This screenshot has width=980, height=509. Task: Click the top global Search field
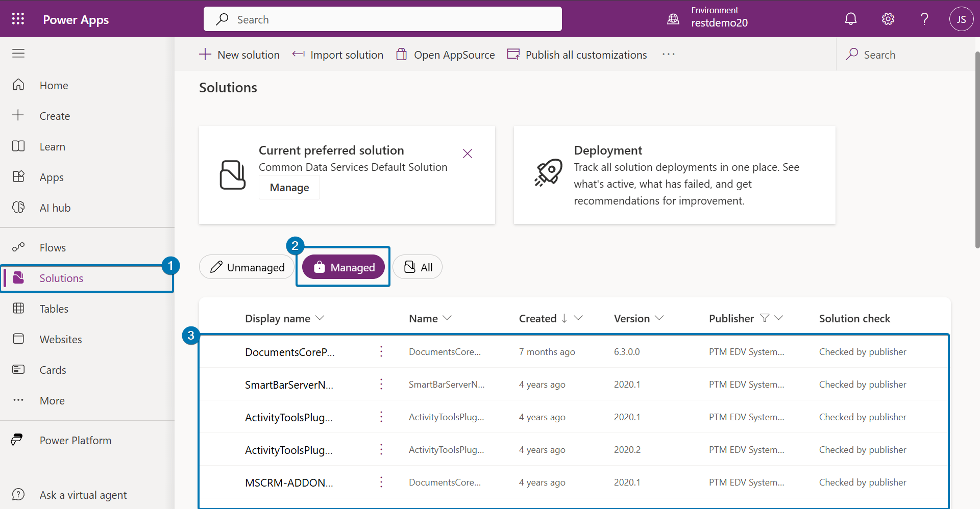click(383, 19)
